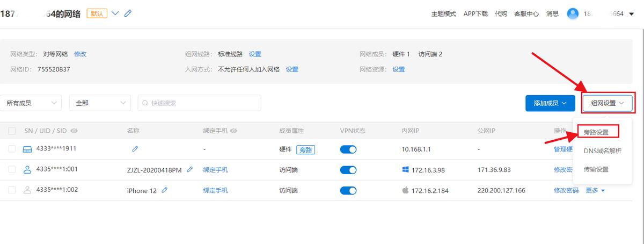Click the user icon for 4335****1:002
The width and height of the screenshot is (644, 244).
27,190
